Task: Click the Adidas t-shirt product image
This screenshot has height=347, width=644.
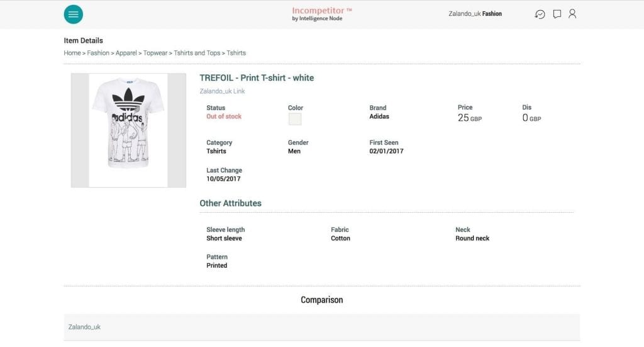Action: (x=128, y=130)
